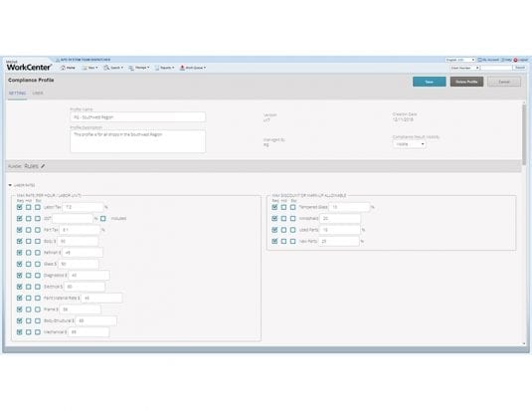Click the Labor Tax percentage field
The width and height of the screenshot is (532, 411).
coord(83,207)
